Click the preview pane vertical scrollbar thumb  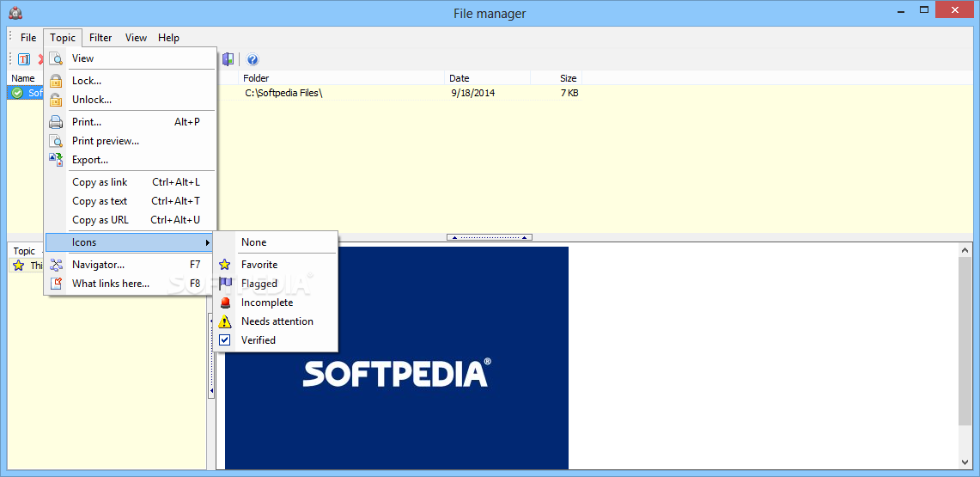965,340
